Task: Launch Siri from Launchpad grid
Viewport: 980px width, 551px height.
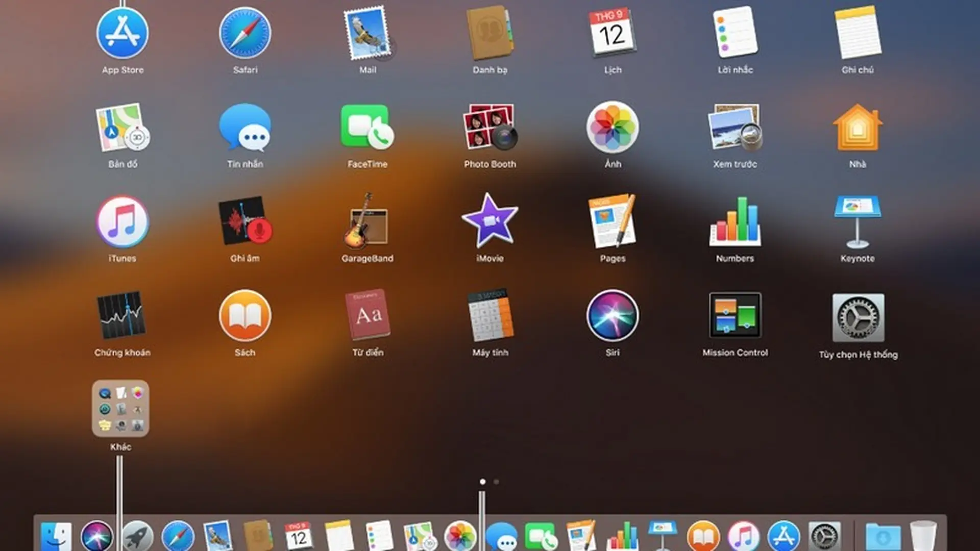Action: [612, 315]
